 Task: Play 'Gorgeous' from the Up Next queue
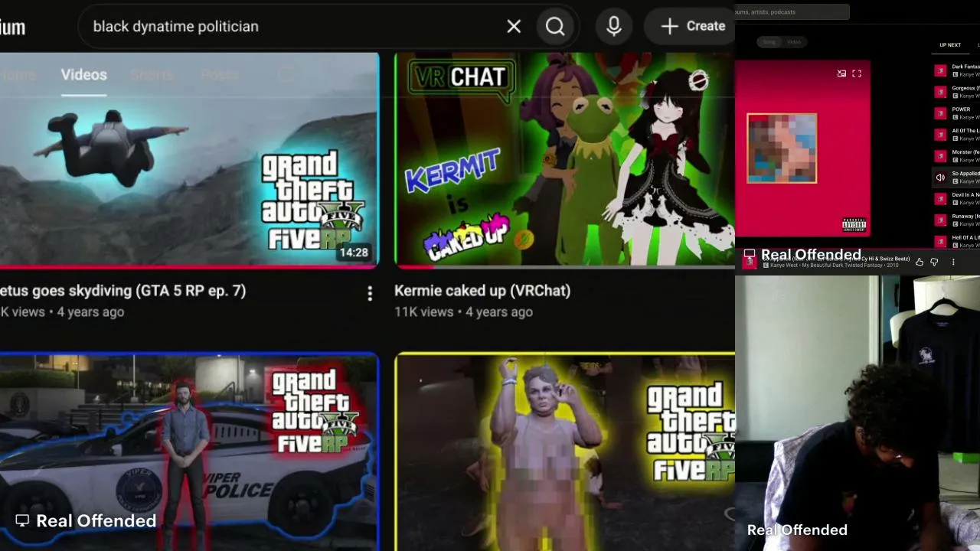coord(955,92)
